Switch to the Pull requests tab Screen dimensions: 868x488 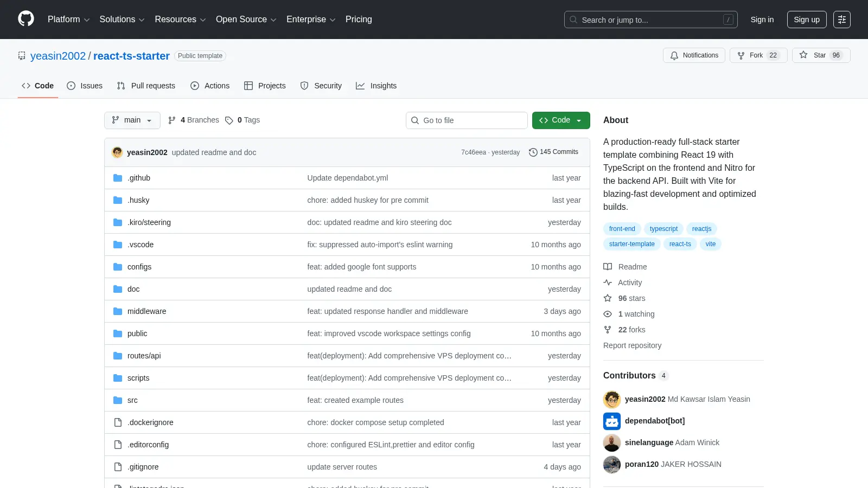(x=146, y=86)
